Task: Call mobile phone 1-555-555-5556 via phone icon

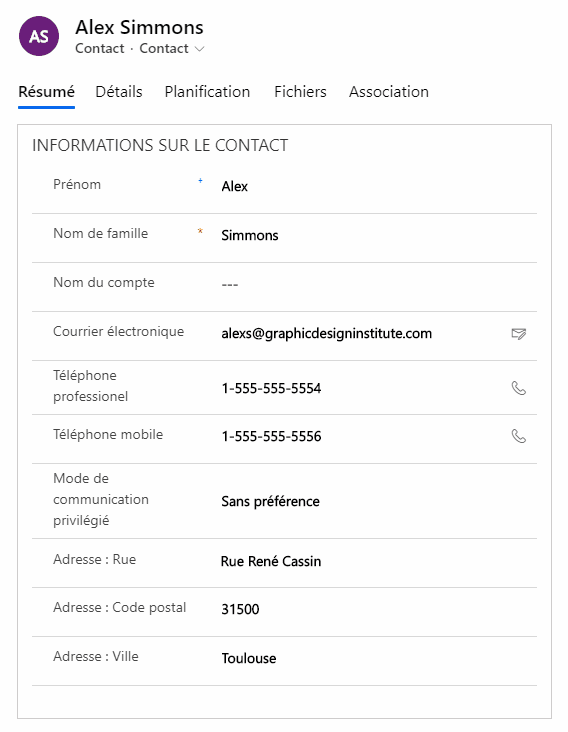Action: [x=519, y=436]
